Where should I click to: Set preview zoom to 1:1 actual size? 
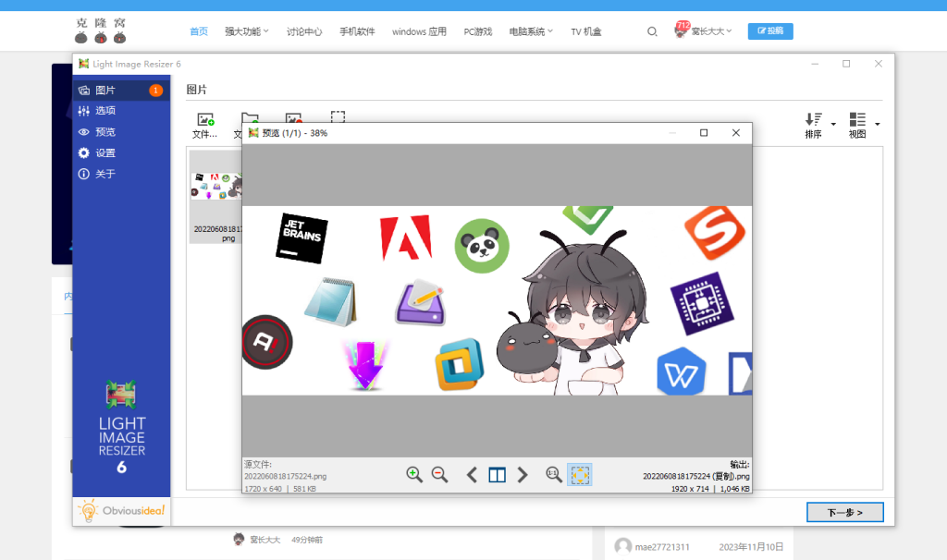[x=554, y=474]
